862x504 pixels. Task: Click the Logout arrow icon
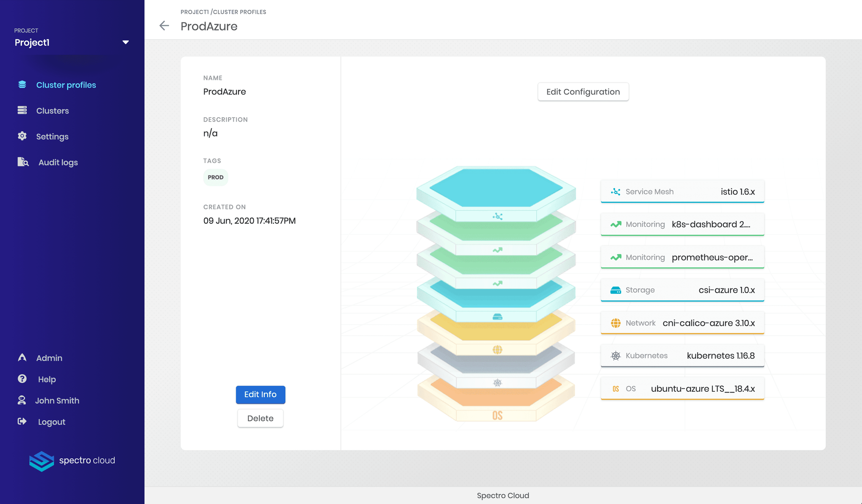(22, 421)
